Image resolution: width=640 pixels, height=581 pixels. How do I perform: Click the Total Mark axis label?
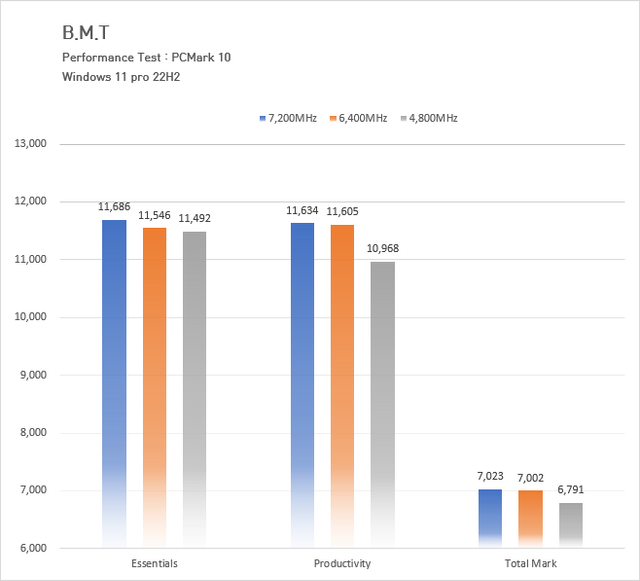(530, 563)
